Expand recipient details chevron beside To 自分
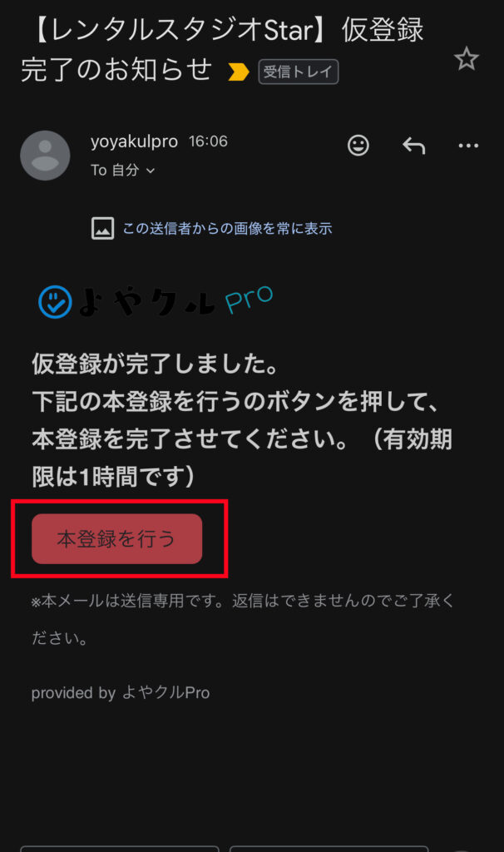 click(151, 171)
